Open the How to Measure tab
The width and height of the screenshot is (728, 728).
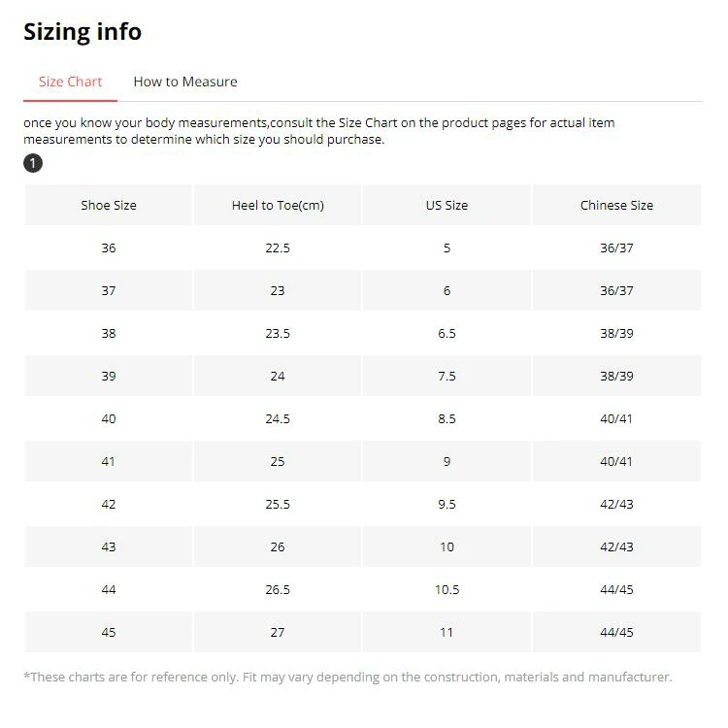pos(184,82)
